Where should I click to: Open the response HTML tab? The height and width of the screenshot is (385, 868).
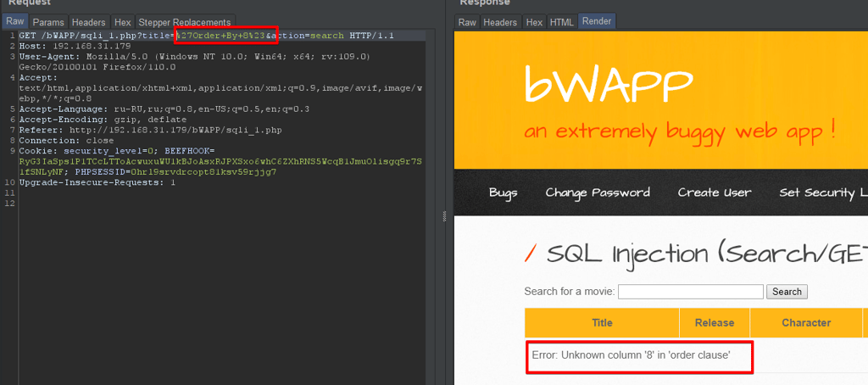561,22
